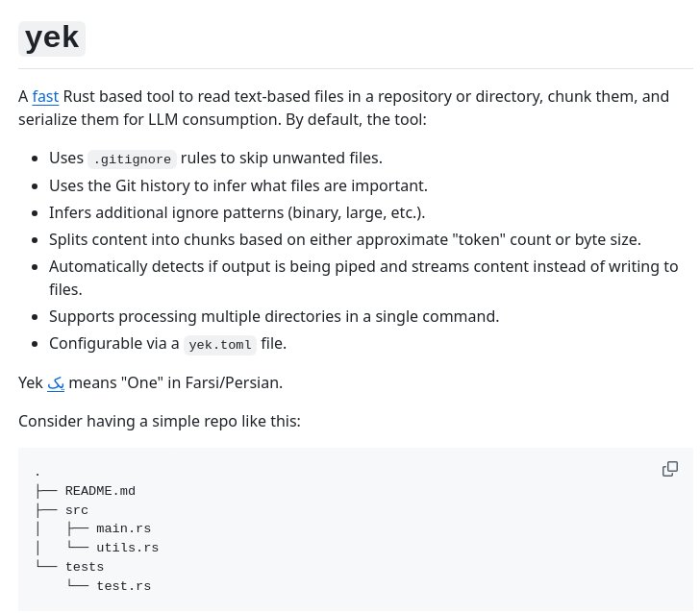700x613 pixels.
Task: Click the root dot of the tree
Action: click(x=37, y=475)
